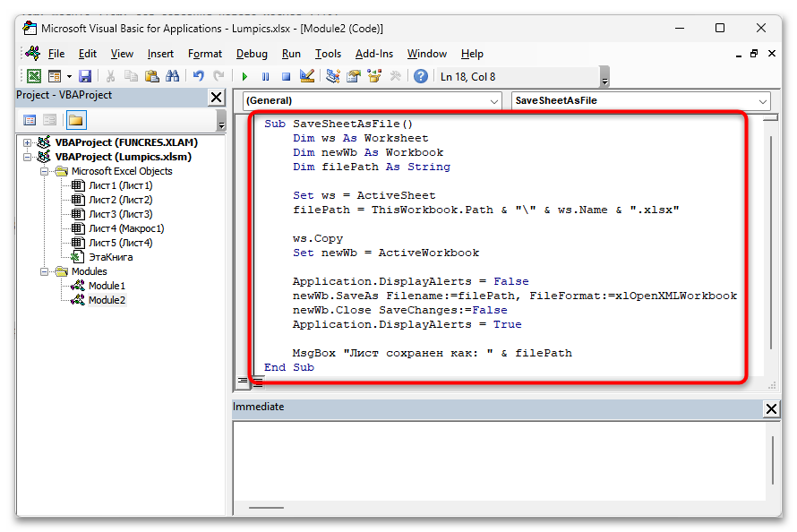Viewport: 797px width, 532px height.
Task: Open the Debug menu
Action: 252,54
